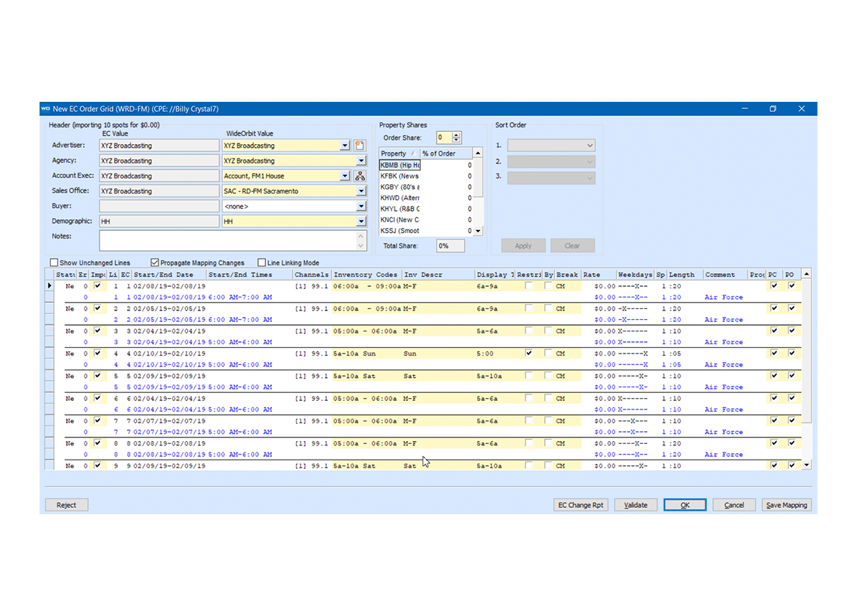Click the WideOrbit app icon in title bar
857x616 pixels.
(x=45, y=109)
